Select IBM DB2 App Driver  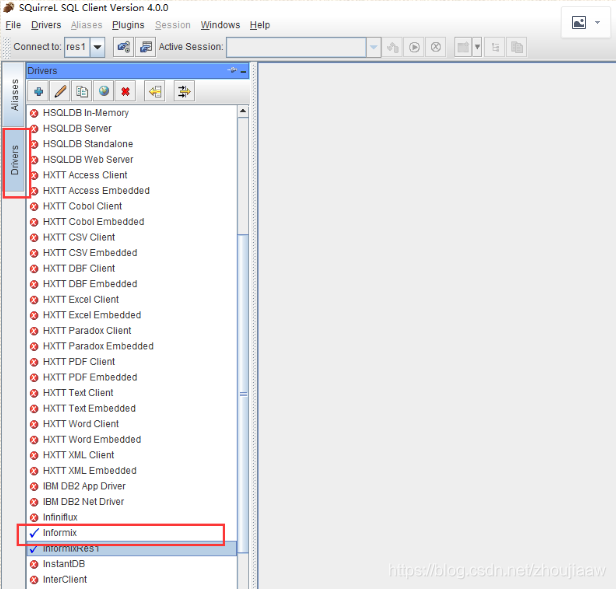[132, 486]
